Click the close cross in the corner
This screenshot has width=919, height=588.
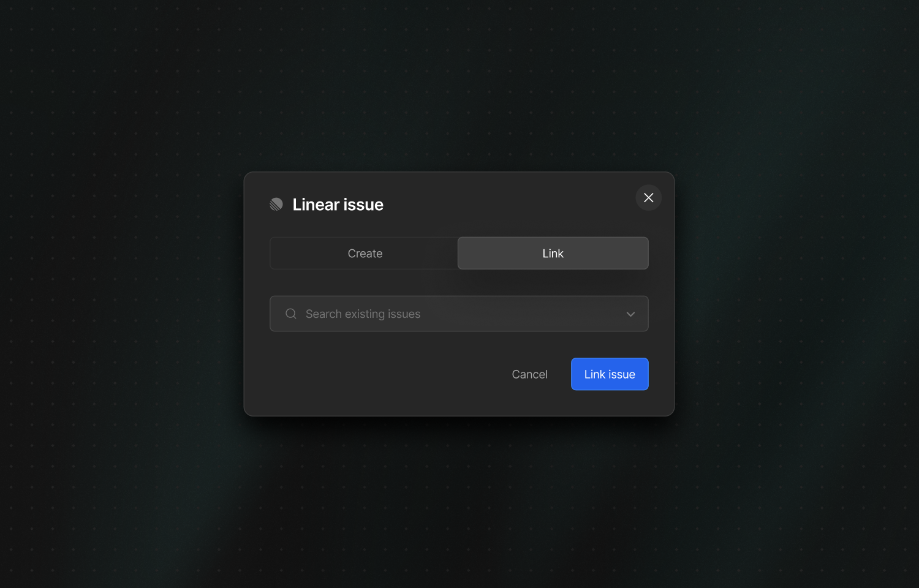(648, 198)
